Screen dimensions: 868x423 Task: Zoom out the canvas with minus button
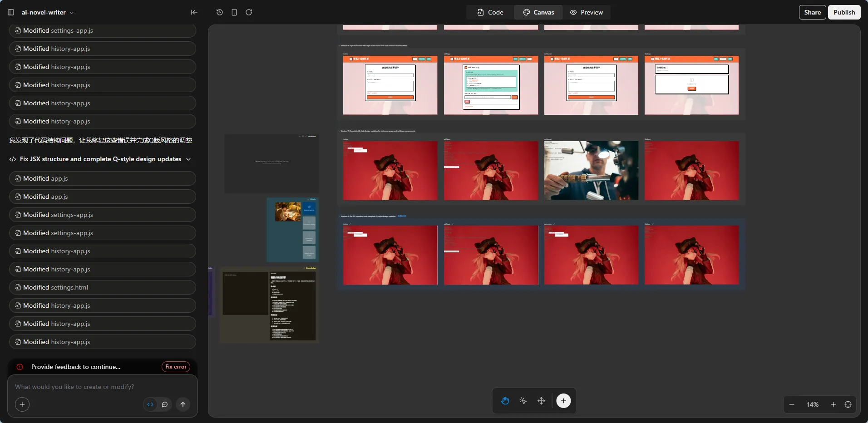(x=792, y=404)
